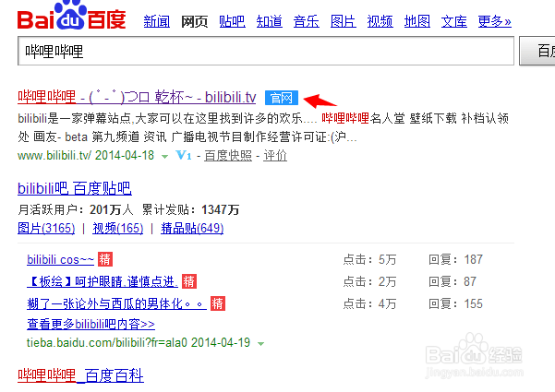Open the 知道 tab
Image resolution: width=555 pixels, height=392 pixels.
(x=269, y=21)
